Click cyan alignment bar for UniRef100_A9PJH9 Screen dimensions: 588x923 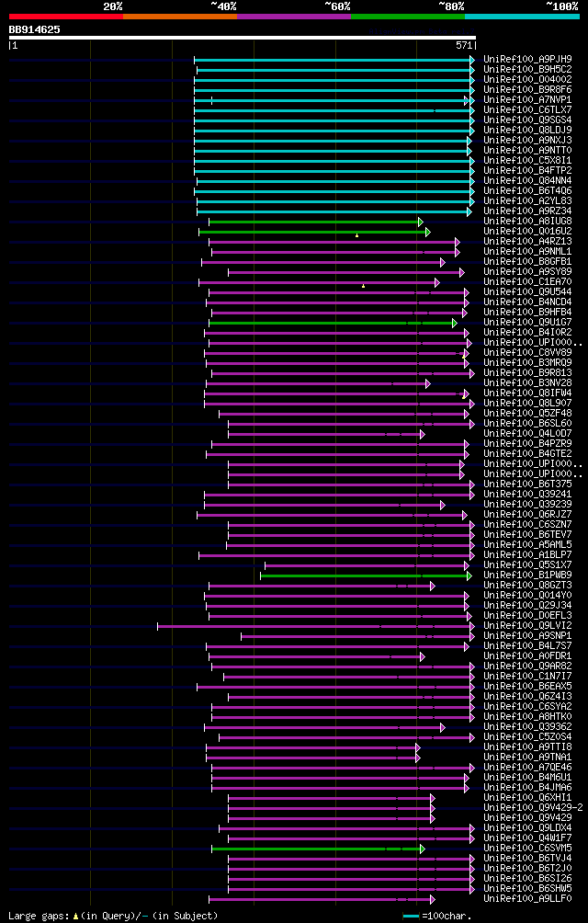[x=333, y=60]
